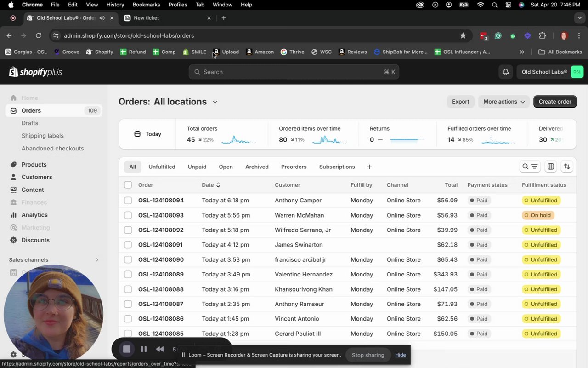Bookmark this page with star icon
588x368 pixels.
463,35
